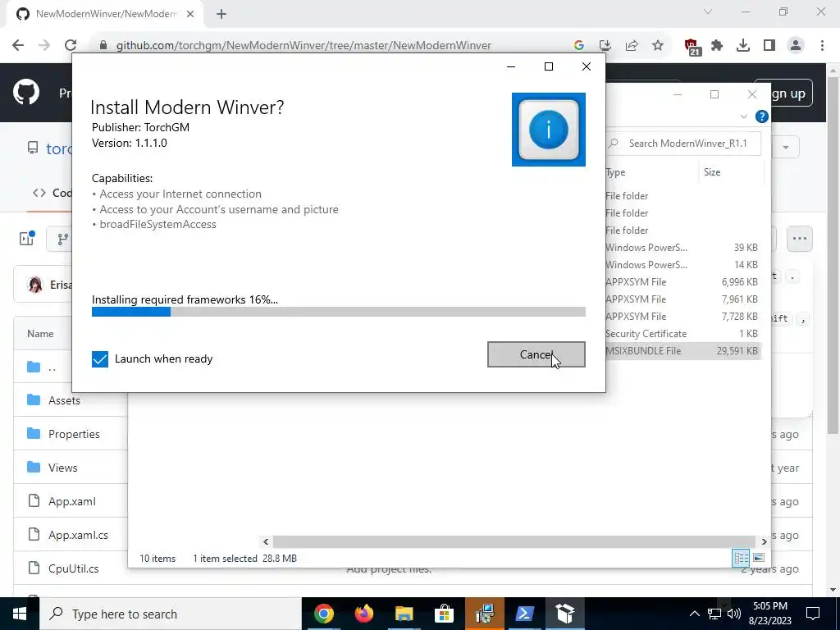Uncheck the Launch when ready checkbox
840x630 pixels.
[x=99, y=359]
